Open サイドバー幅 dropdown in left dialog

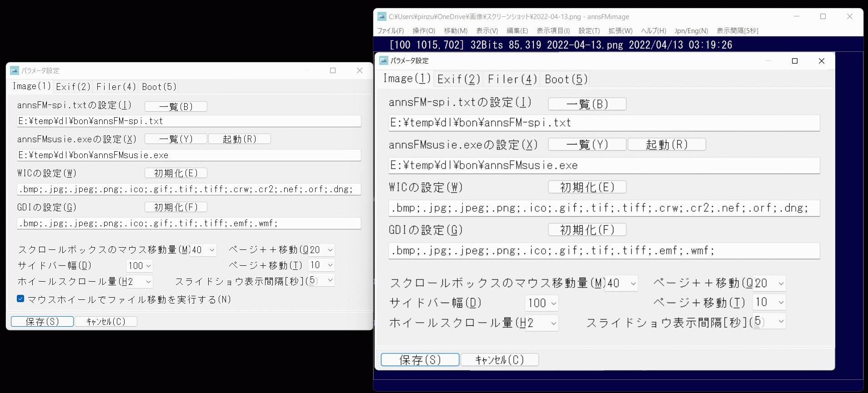140,266
